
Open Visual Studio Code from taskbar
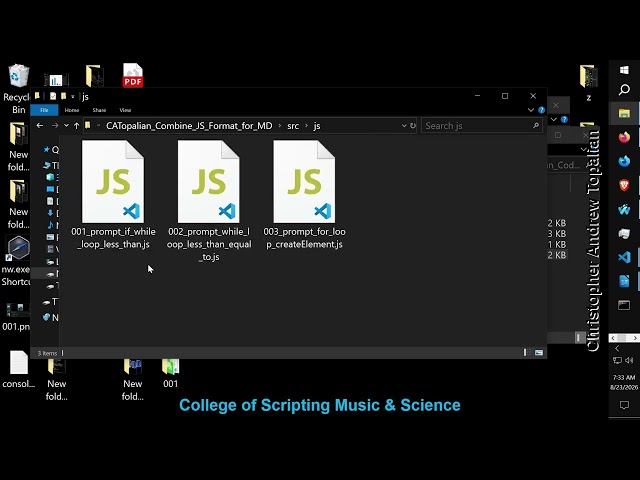(x=624, y=257)
